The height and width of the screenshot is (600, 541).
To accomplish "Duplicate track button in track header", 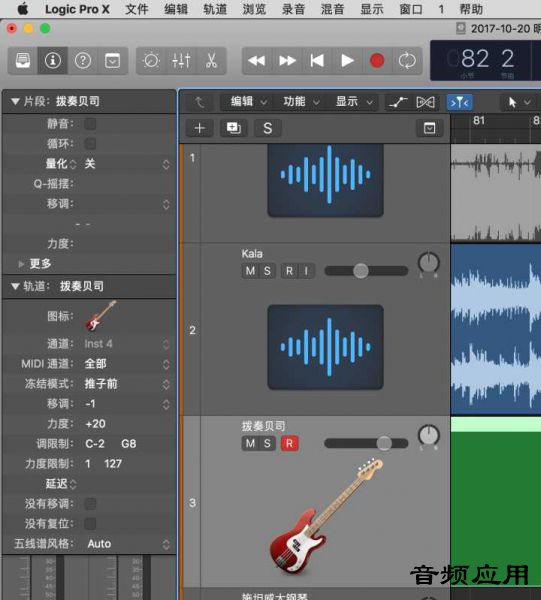I will [233, 128].
